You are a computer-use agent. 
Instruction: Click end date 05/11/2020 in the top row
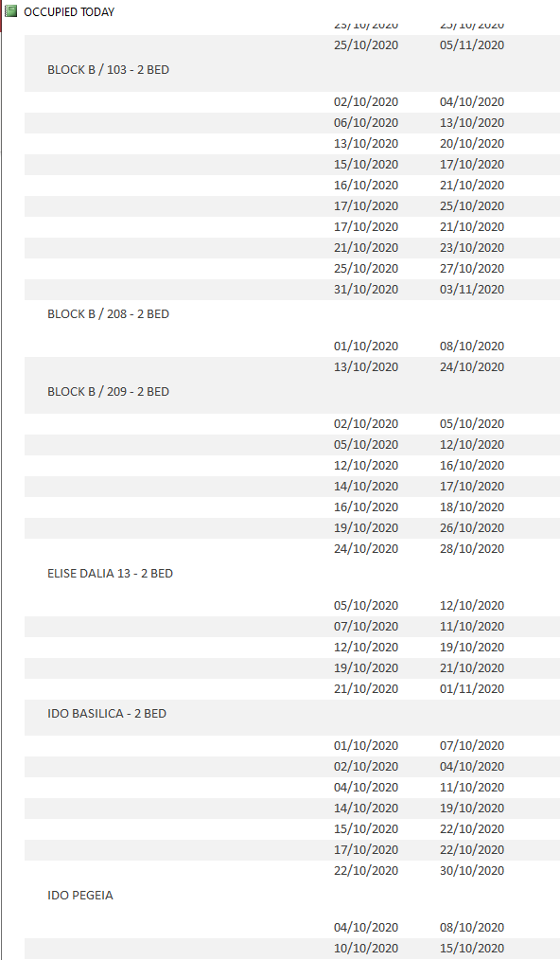(x=472, y=45)
